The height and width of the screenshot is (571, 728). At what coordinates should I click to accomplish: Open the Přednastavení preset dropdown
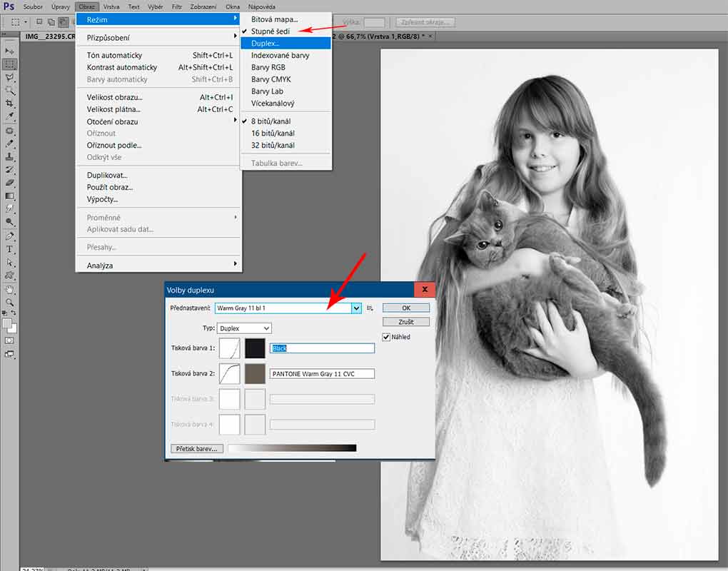(356, 308)
